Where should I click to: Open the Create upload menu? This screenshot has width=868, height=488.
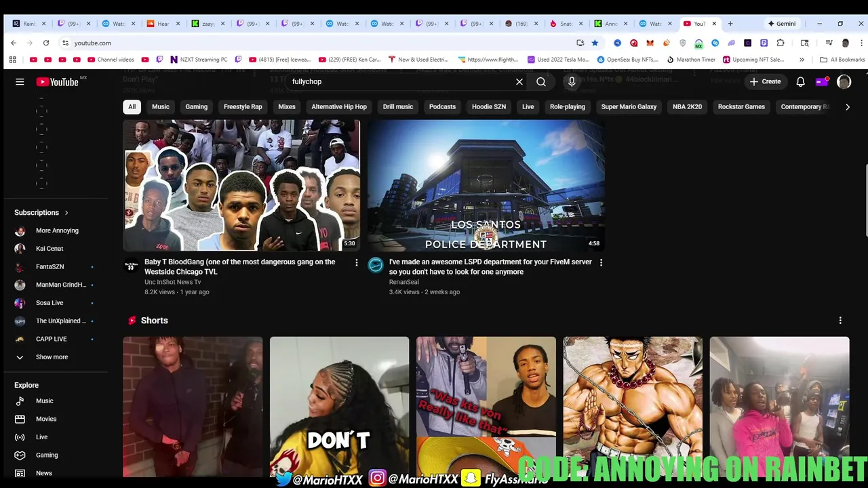pyautogui.click(x=765, y=81)
